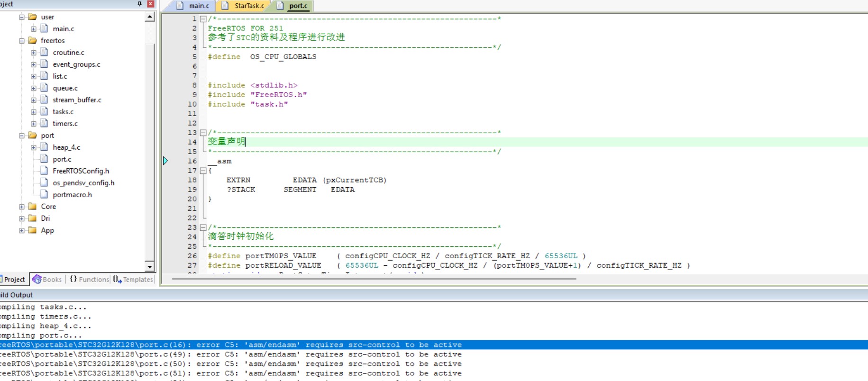Expand main.c node under user folder
The width and height of the screenshot is (868, 381).
[x=34, y=29]
